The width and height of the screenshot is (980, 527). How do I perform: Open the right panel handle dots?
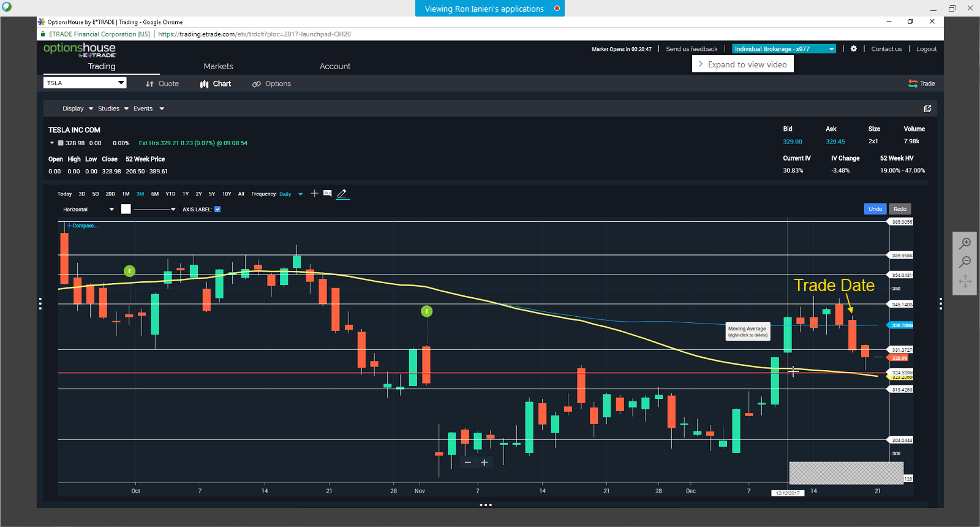[940, 303]
